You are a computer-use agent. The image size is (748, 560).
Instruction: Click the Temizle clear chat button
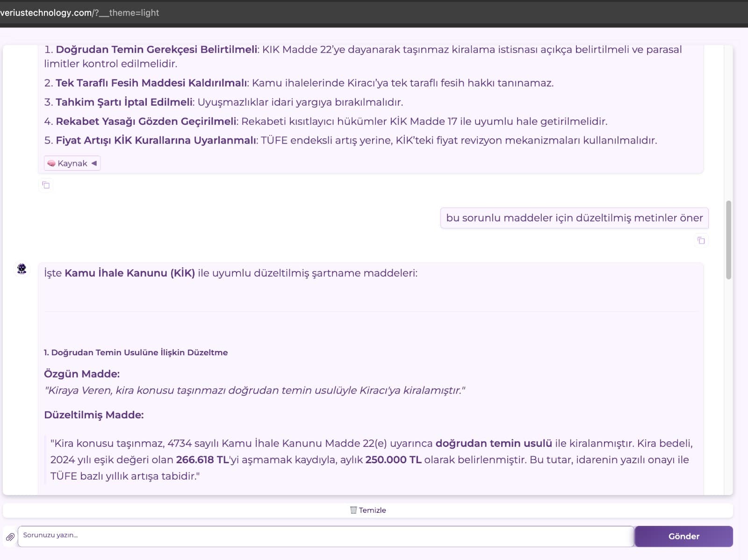tap(368, 510)
